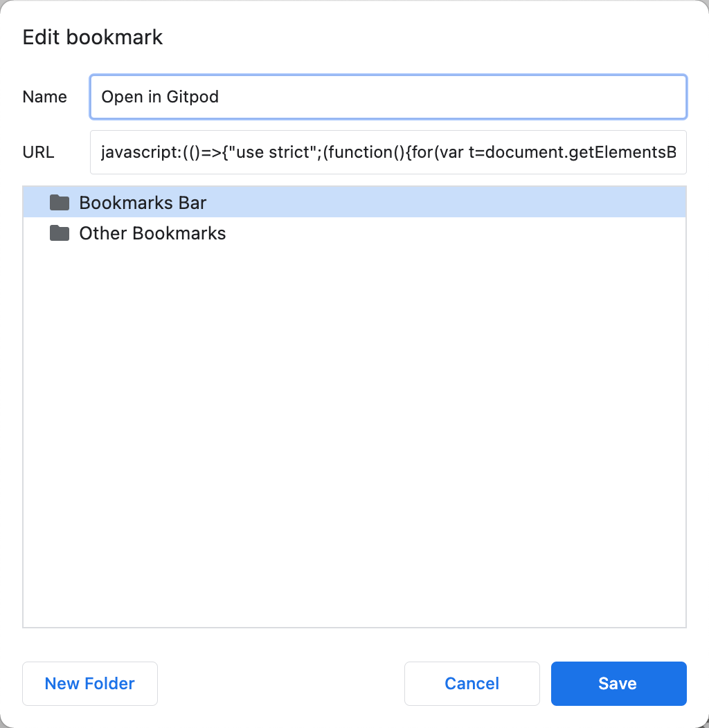Select the Bookmarks Bar folder entry
Image resolution: width=709 pixels, height=728 pixels.
pyautogui.click(x=142, y=202)
